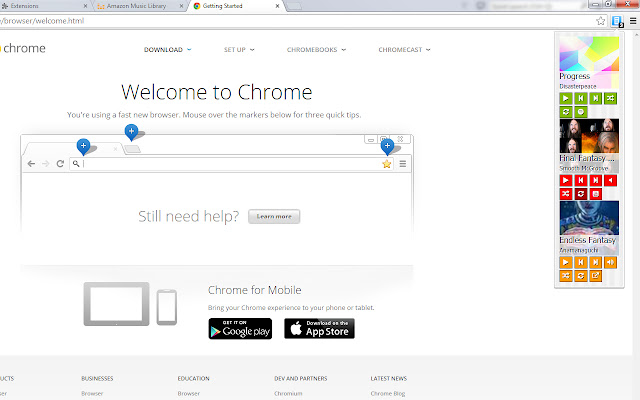Click the Get it on Google Play badge

[x=240, y=329]
